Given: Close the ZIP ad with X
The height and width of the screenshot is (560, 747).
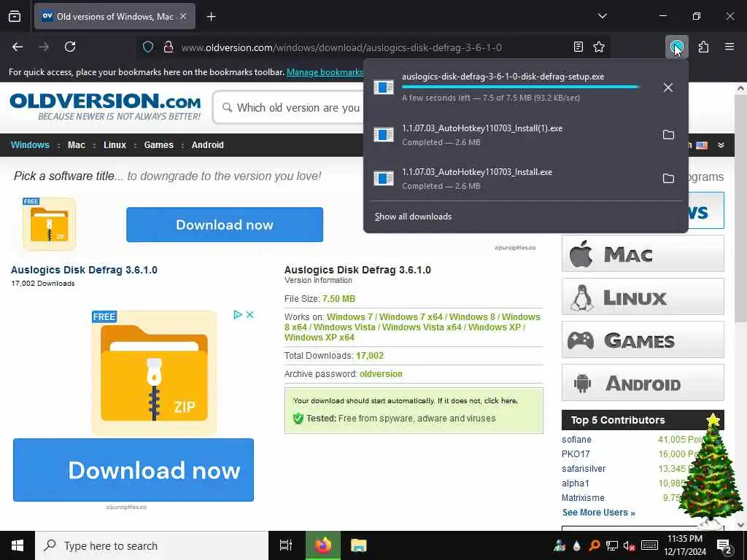Looking at the screenshot, I should click(249, 315).
